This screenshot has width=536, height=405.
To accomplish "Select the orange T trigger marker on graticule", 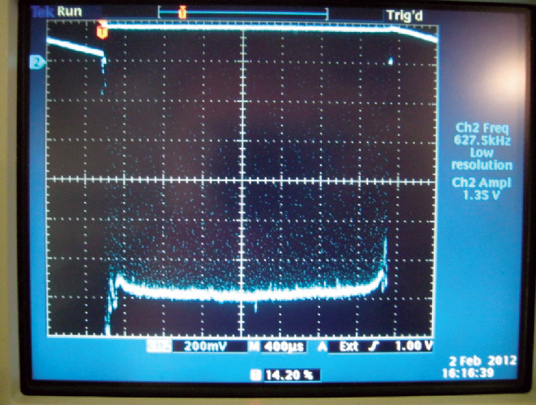I will [x=102, y=31].
